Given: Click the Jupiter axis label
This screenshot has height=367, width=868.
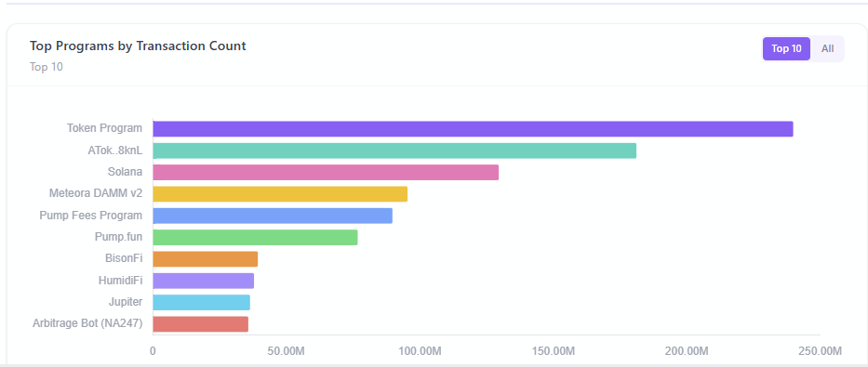Looking at the screenshot, I should click(x=126, y=302).
